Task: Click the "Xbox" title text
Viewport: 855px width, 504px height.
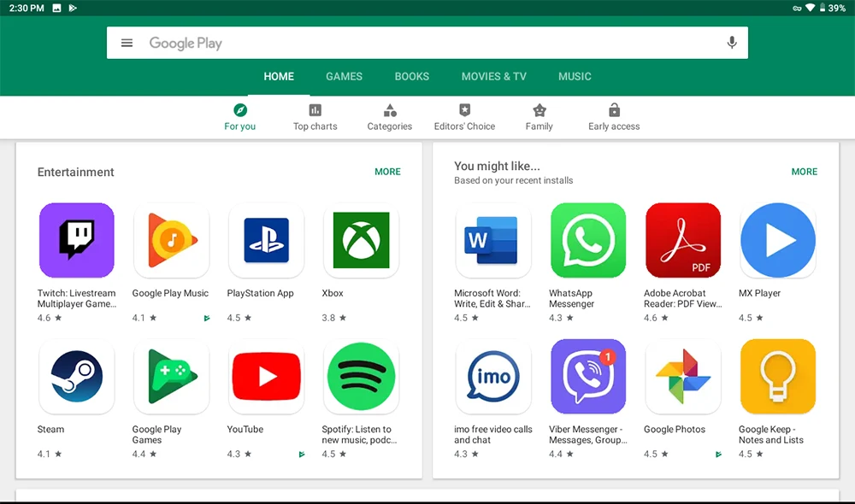Action: click(333, 293)
